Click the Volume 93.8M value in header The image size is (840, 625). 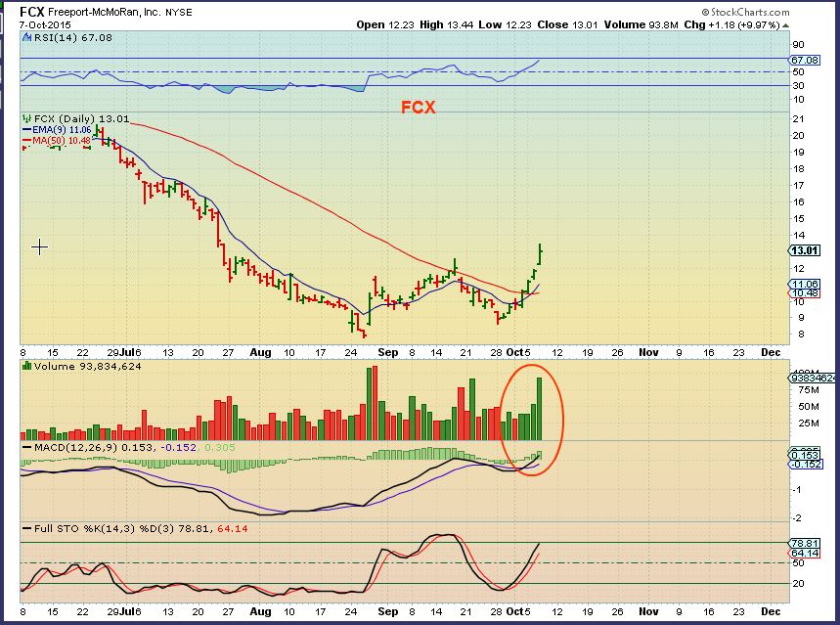pyautogui.click(x=641, y=24)
